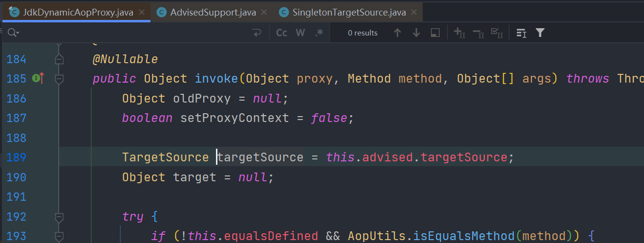The height and width of the screenshot is (243, 644).
Task: Select all occurrences icon
Action: point(496,33)
